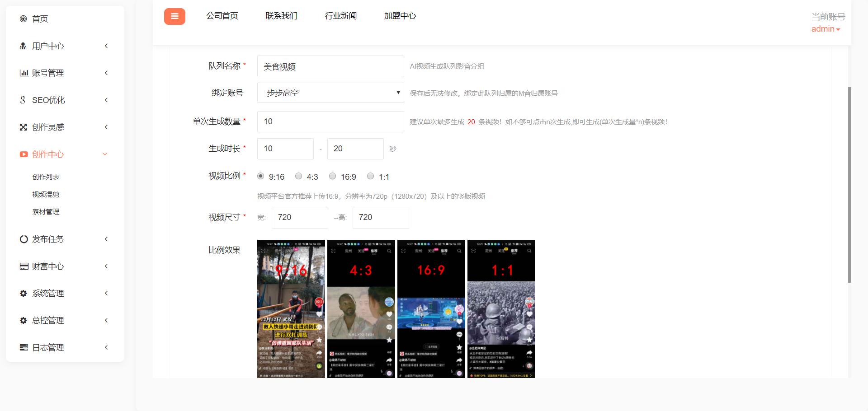Click the SEO优化 sidebar icon
The width and height of the screenshot is (868, 411).
23,100
